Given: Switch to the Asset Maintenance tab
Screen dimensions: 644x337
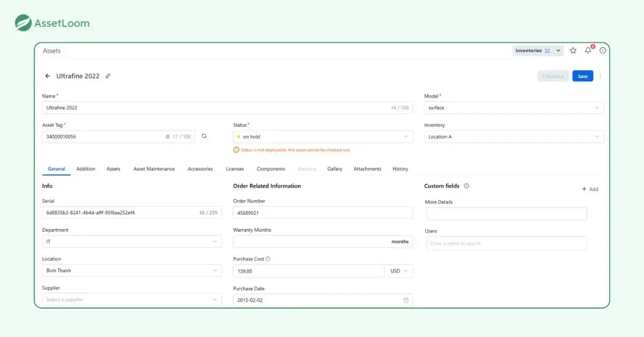Looking at the screenshot, I should 154,169.
